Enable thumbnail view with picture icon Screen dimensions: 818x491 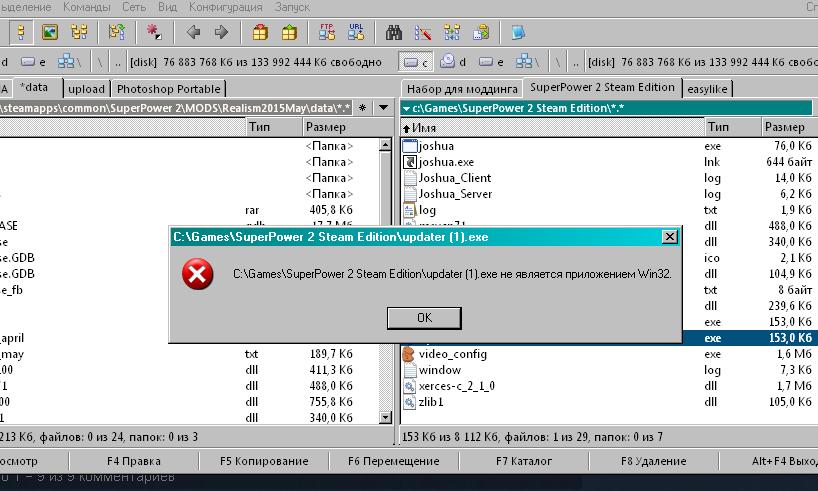click(x=50, y=32)
